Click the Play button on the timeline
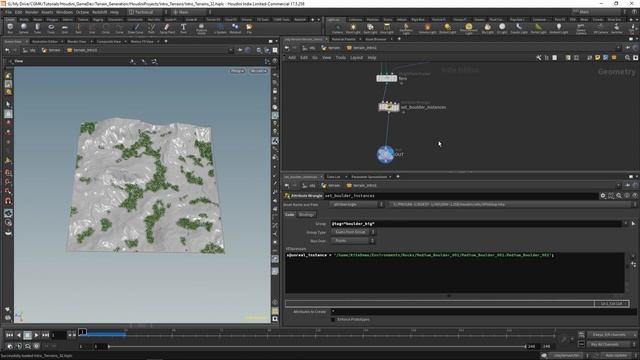 tap(36, 335)
